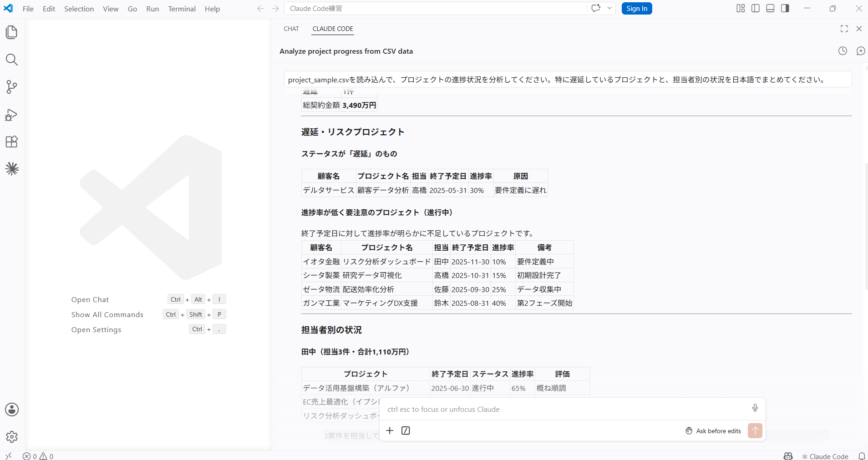The height and width of the screenshot is (460, 868).
Task: Click the デルタサービス table cell
Action: coord(328,190)
